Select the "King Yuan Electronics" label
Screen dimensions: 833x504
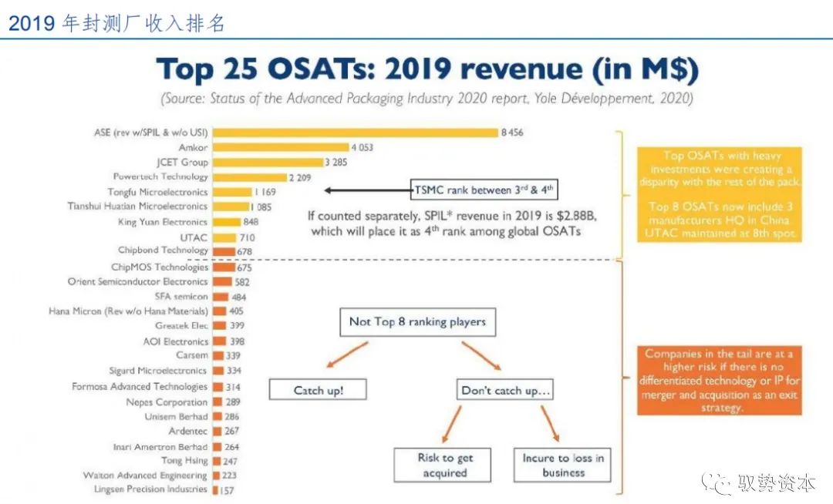pos(163,222)
